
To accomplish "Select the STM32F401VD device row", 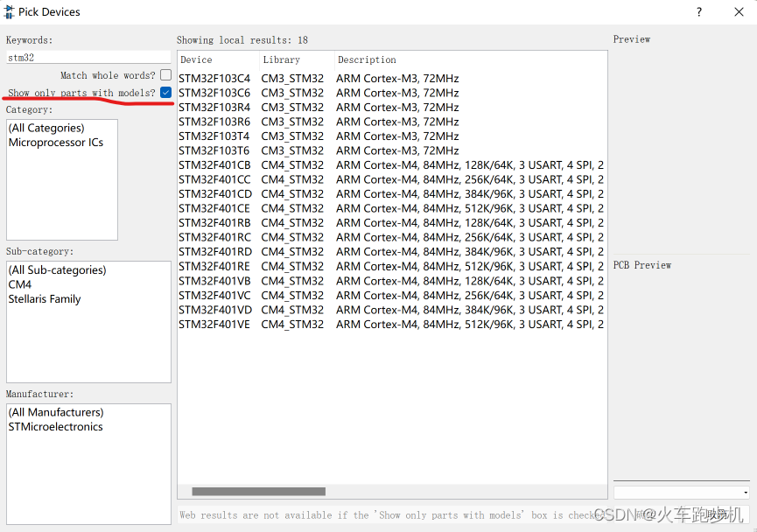I will coord(391,310).
